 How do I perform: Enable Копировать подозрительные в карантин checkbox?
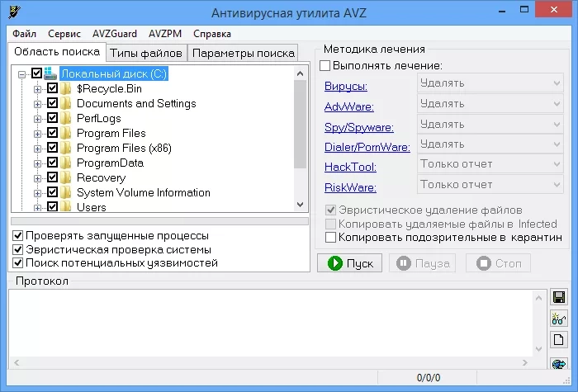coord(330,238)
